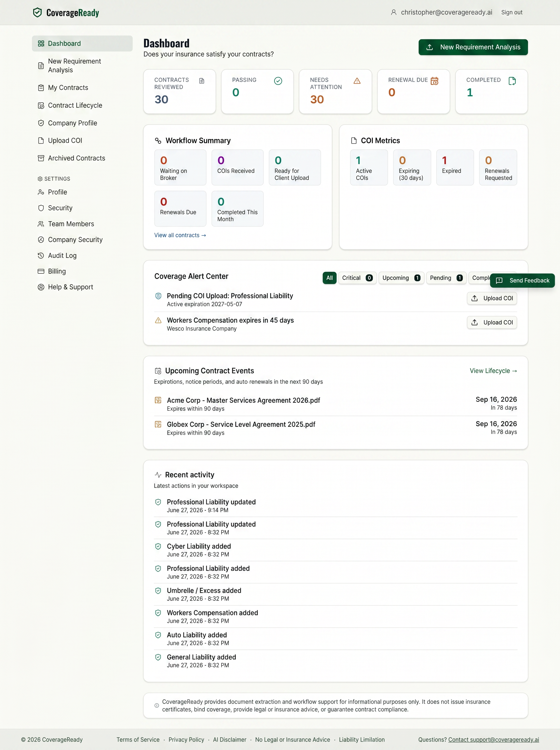Image resolution: width=560 pixels, height=750 pixels.
Task: Filter alerts by Pending
Action: [446, 278]
